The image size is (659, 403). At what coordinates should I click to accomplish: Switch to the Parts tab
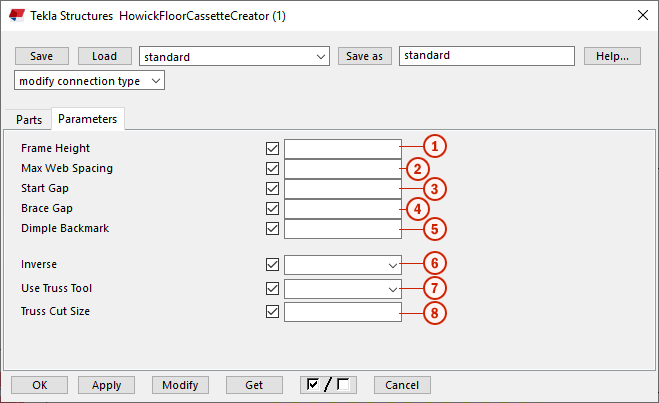29,120
